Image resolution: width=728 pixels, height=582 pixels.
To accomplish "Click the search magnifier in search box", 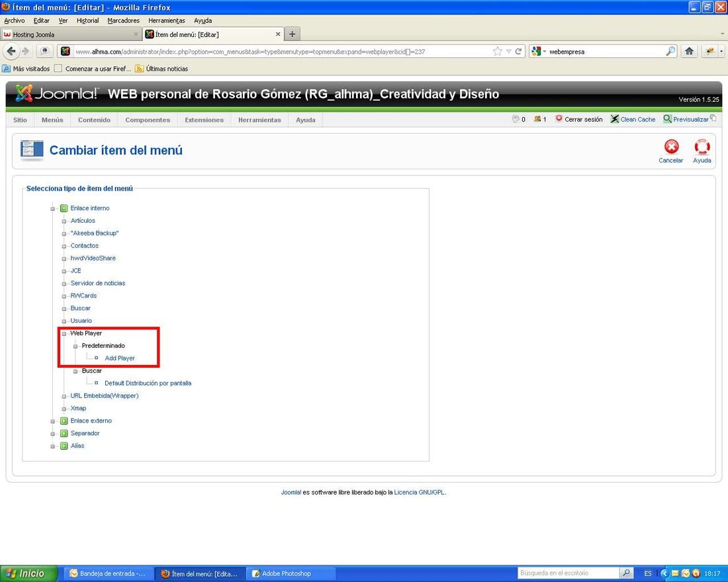I will pyautogui.click(x=670, y=52).
